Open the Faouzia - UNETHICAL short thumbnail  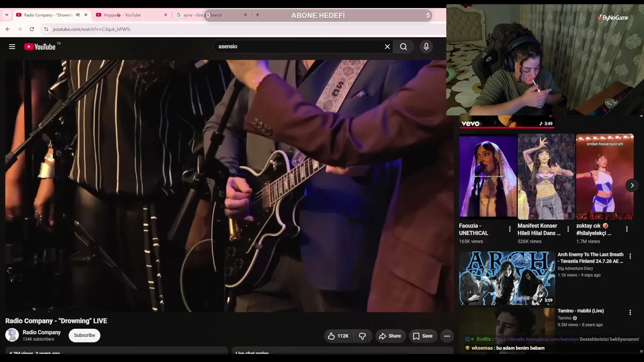tap(488, 176)
